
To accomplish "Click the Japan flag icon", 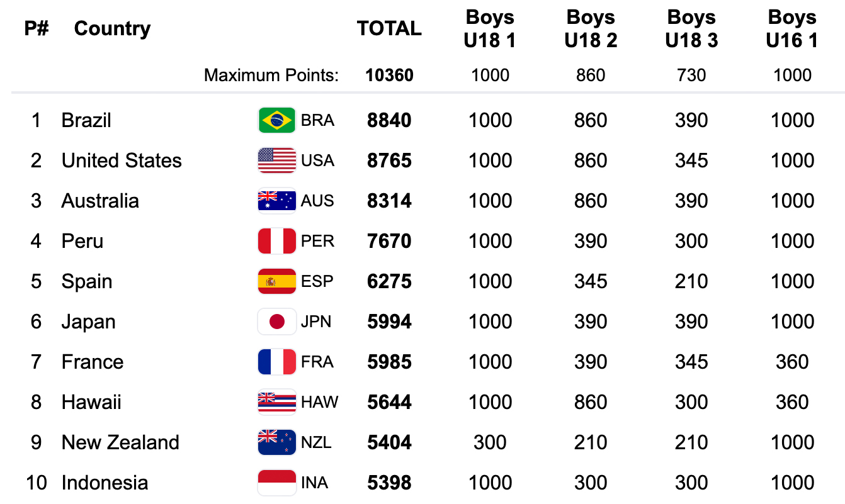I will click(x=276, y=322).
